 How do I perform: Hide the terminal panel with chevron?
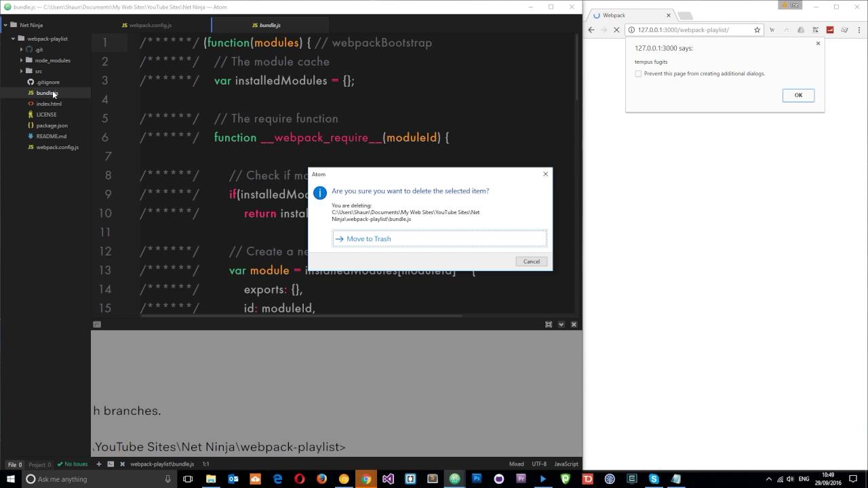click(x=561, y=325)
